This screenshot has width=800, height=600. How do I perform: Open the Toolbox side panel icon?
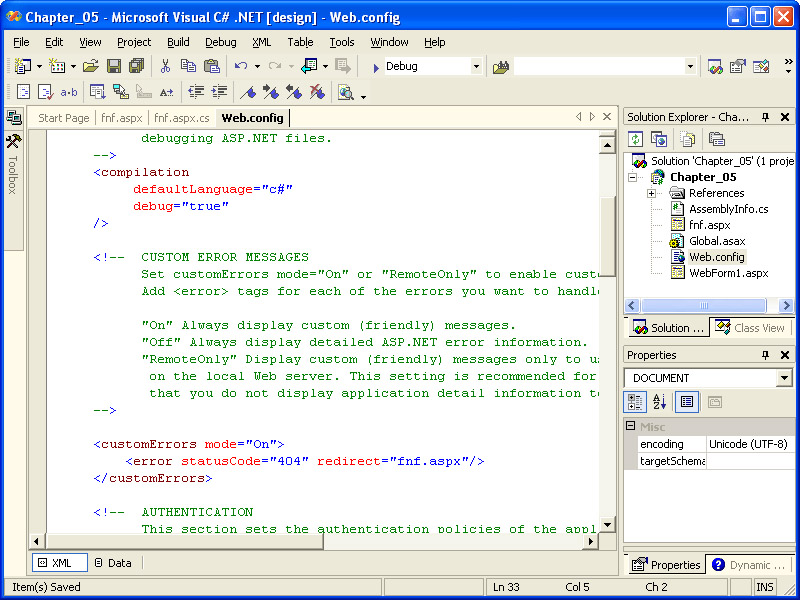[13, 142]
